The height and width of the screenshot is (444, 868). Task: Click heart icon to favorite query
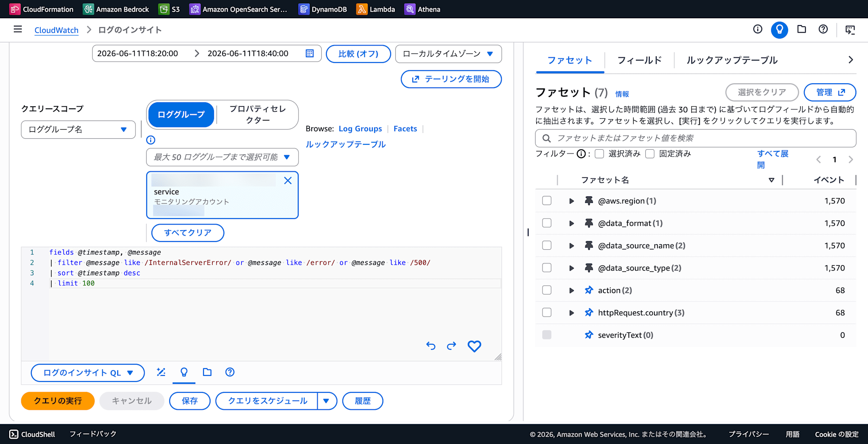tap(474, 346)
